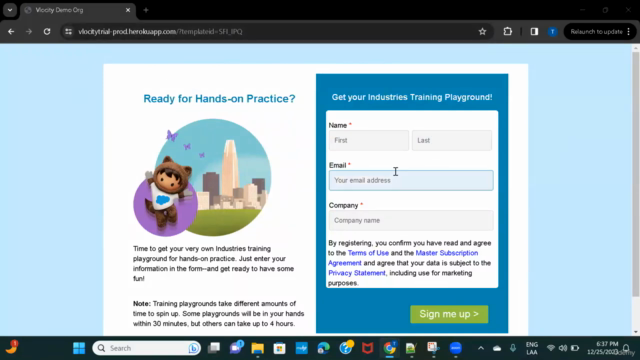Open the Terms of Use link
640x360 pixels.
pos(368,253)
